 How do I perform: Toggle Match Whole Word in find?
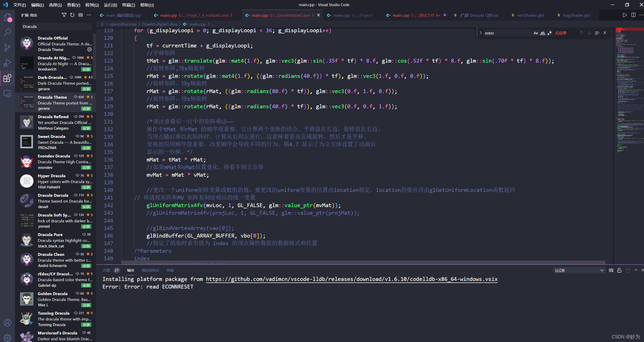coord(543,33)
